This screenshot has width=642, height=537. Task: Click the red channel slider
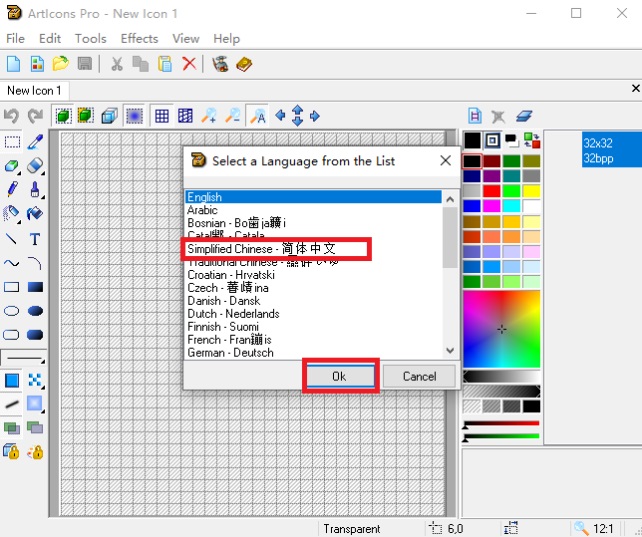pos(502,424)
